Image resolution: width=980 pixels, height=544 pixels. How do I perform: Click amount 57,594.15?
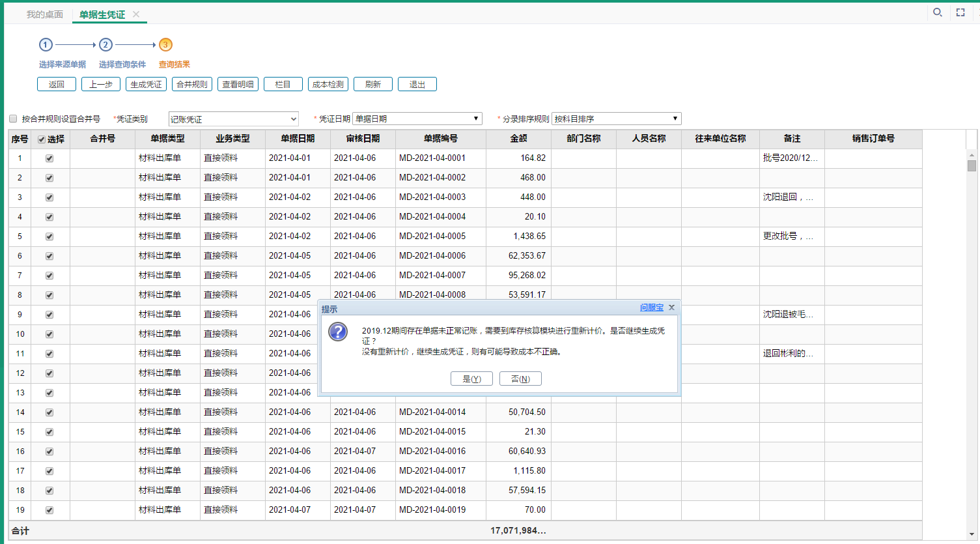tap(527, 491)
